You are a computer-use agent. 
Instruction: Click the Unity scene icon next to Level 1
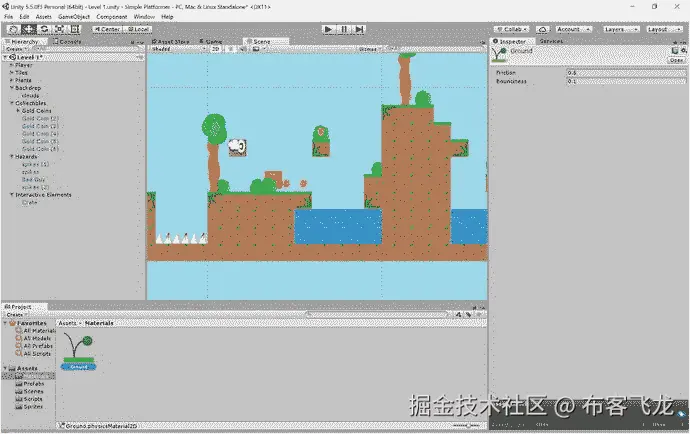pyautogui.click(x=12, y=57)
